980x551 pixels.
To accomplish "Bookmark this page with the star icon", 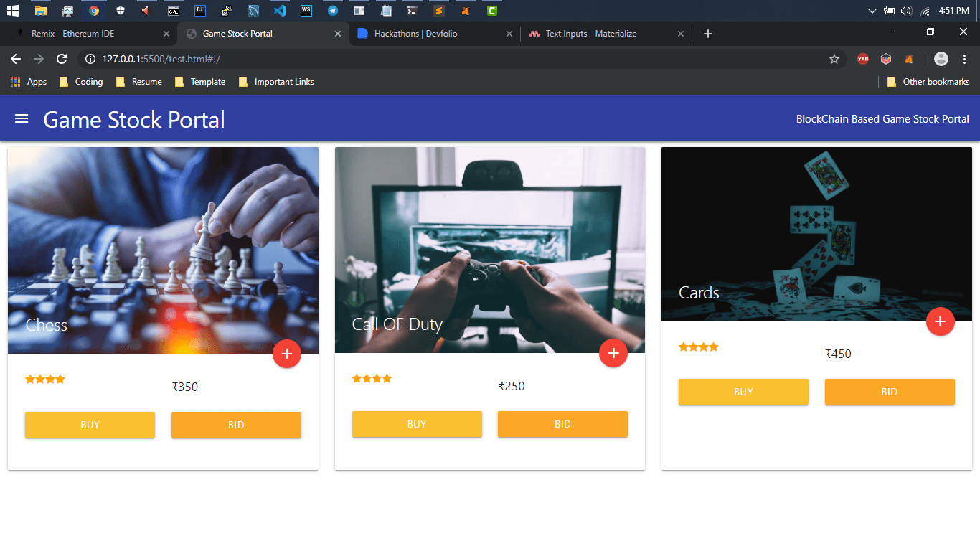I will point(834,59).
